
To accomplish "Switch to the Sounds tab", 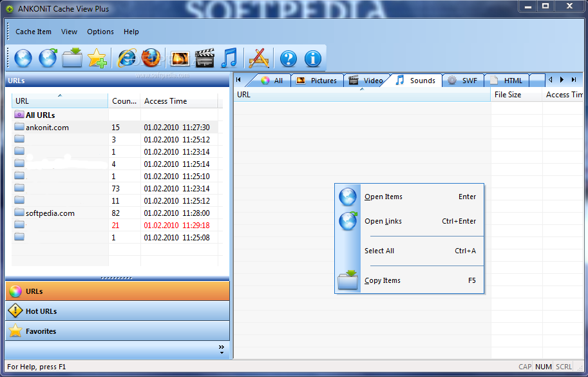I will [416, 81].
